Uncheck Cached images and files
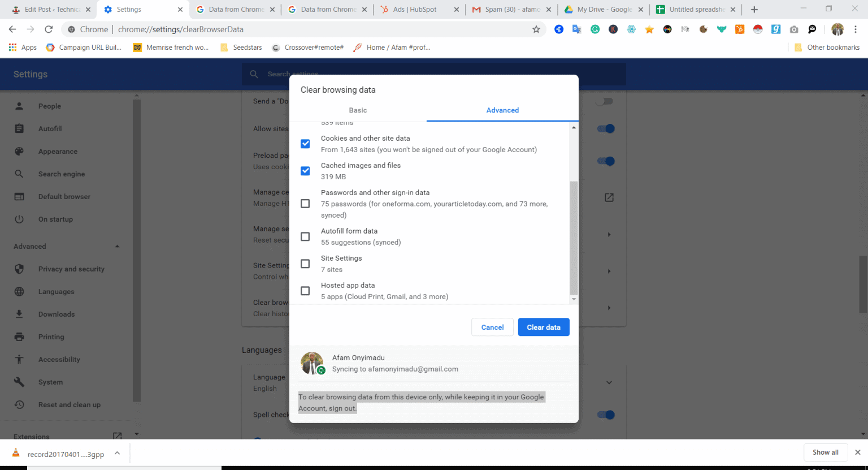This screenshot has height=470, width=868. tap(305, 170)
